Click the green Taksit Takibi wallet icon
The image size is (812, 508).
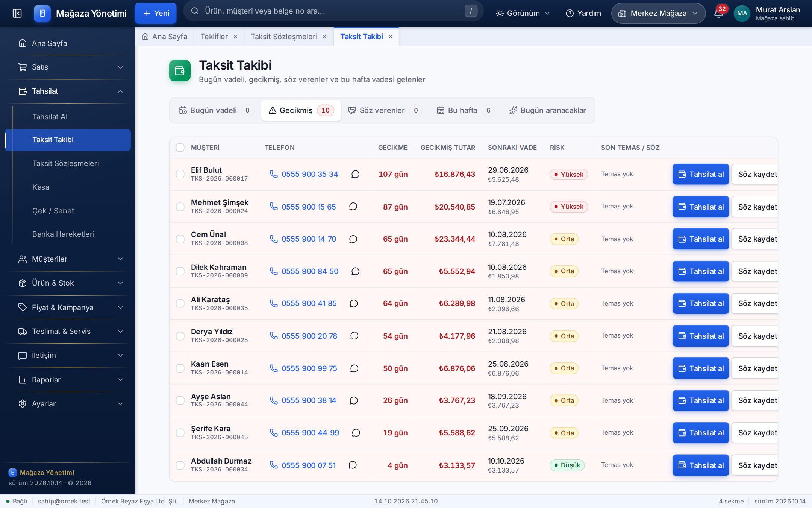(x=180, y=71)
